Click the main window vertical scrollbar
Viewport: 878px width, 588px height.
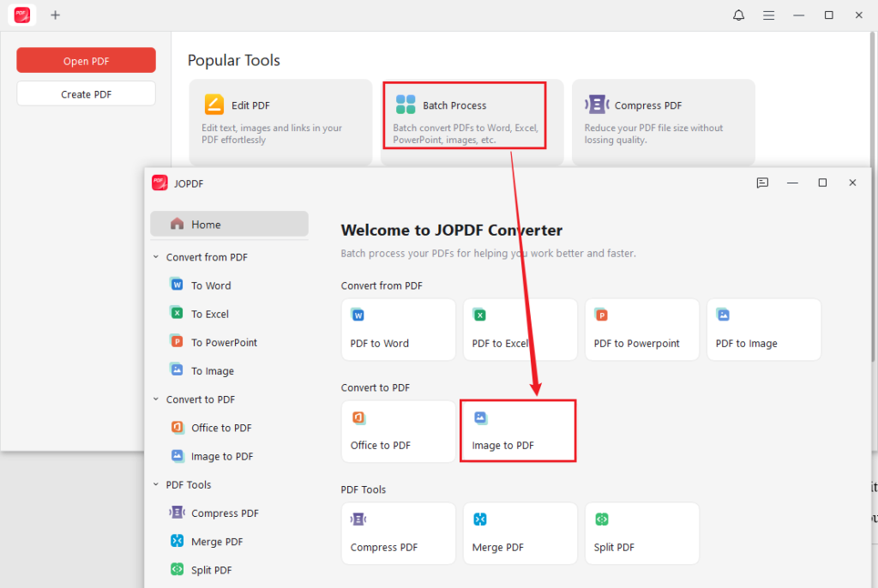pos(872,196)
